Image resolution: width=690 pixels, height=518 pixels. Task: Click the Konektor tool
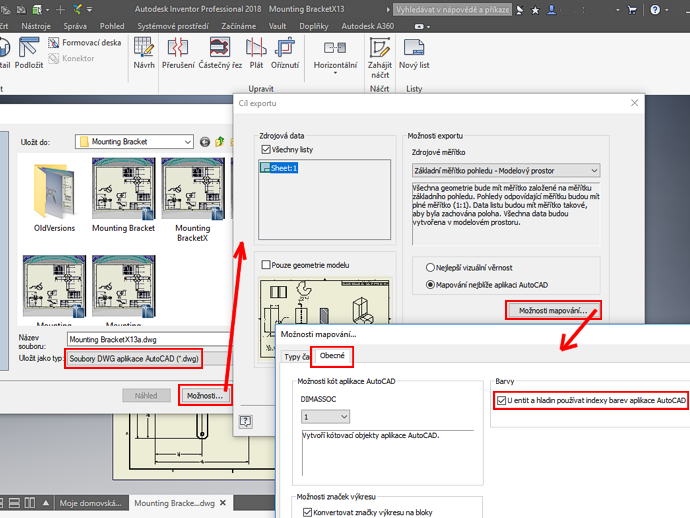tap(71, 58)
